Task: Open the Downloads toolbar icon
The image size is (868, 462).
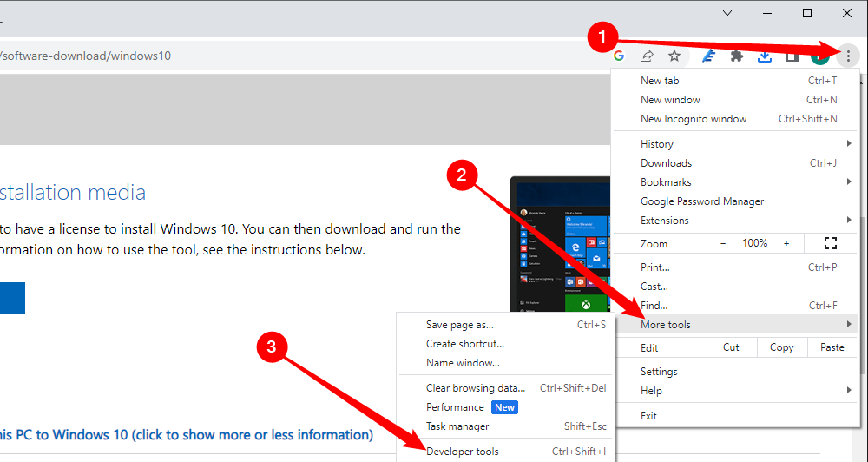Action: (x=765, y=56)
